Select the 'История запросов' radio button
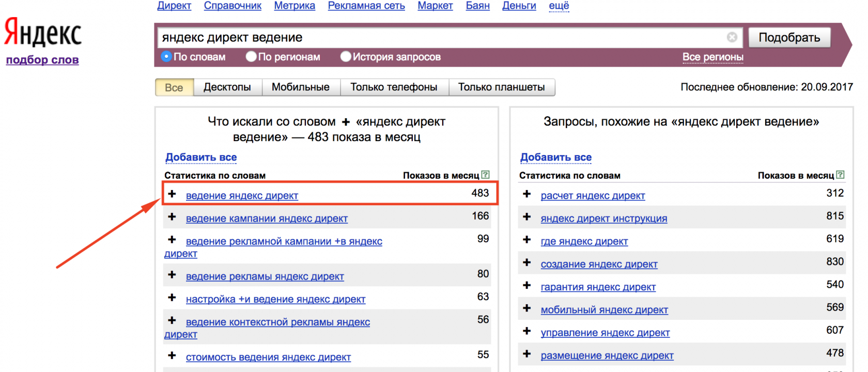 pyautogui.click(x=346, y=56)
